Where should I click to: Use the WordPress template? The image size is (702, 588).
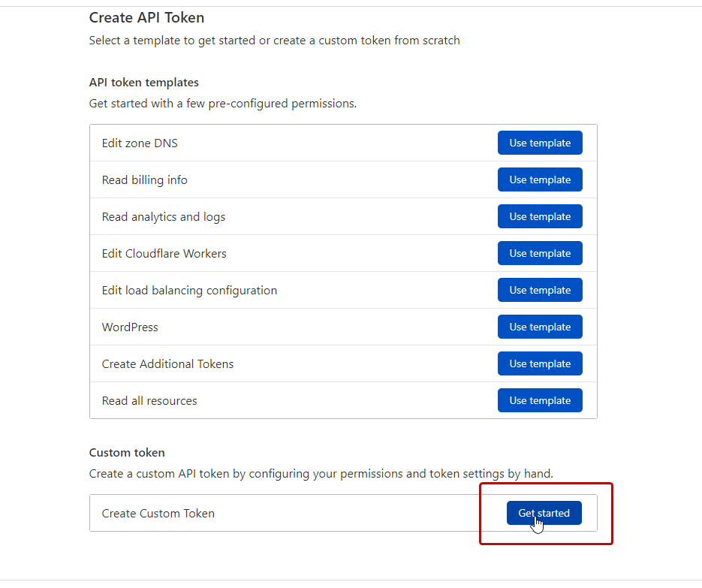pyautogui.click(x=540, y=327)
